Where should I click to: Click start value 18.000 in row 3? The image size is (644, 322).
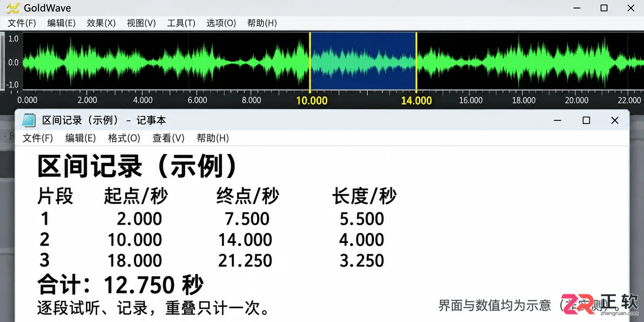135,261
